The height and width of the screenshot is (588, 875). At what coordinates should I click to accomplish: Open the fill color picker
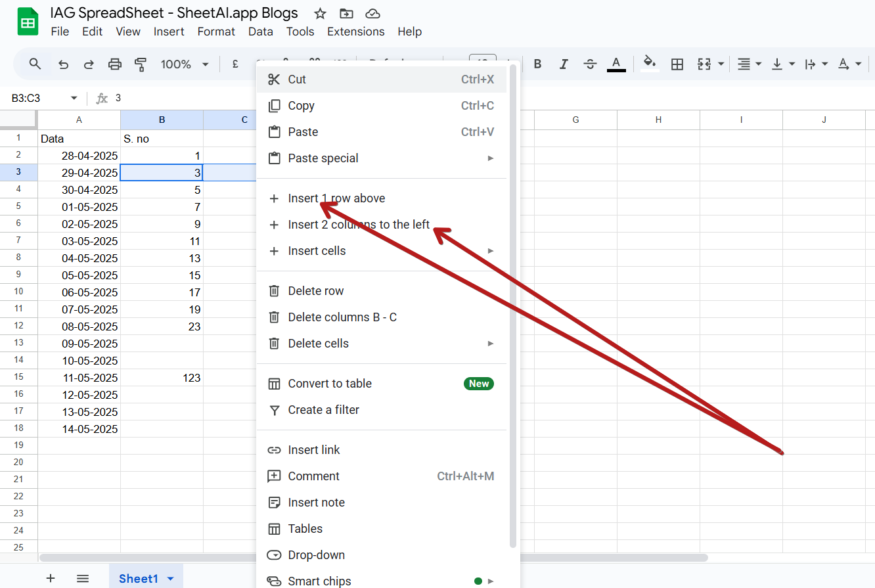click(650, 64)
